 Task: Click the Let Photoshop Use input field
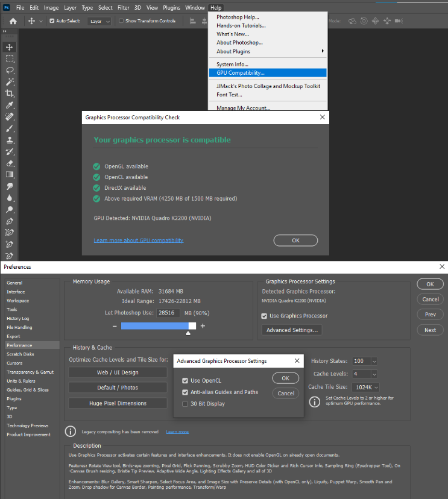[x=168, y=313]
